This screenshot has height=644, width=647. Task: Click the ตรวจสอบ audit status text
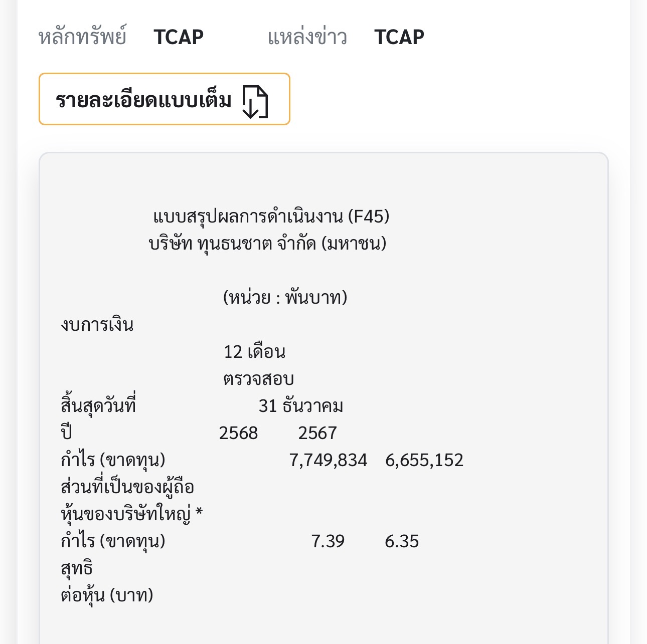pyautogui.click(x=258, y=379)
